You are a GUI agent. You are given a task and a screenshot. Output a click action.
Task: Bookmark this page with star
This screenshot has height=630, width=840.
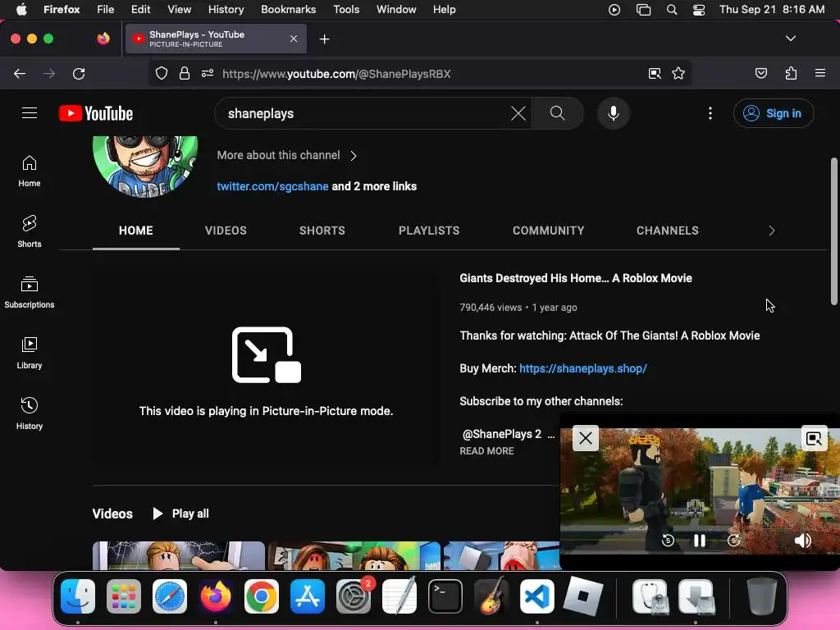[x=678, y=73]
